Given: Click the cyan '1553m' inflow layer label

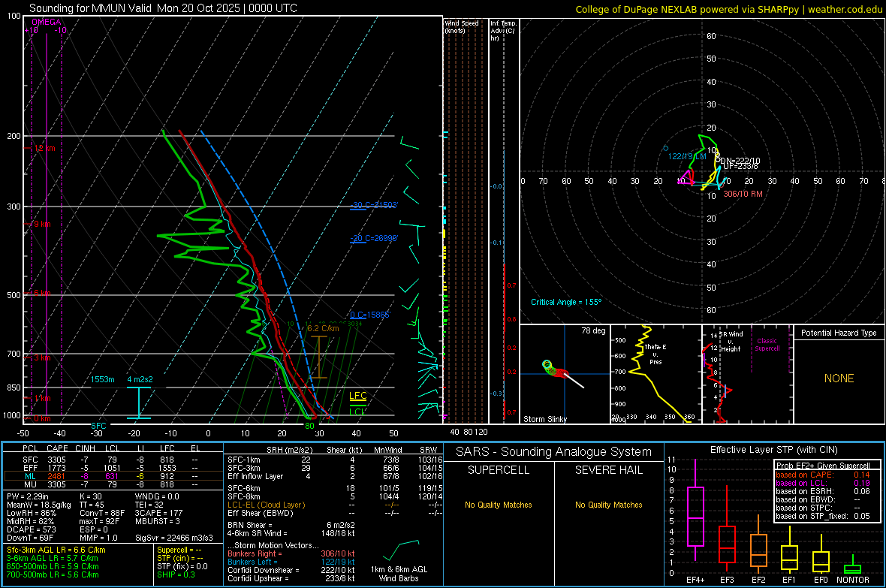Looking at the screenshot, I should tap(102, 379).
